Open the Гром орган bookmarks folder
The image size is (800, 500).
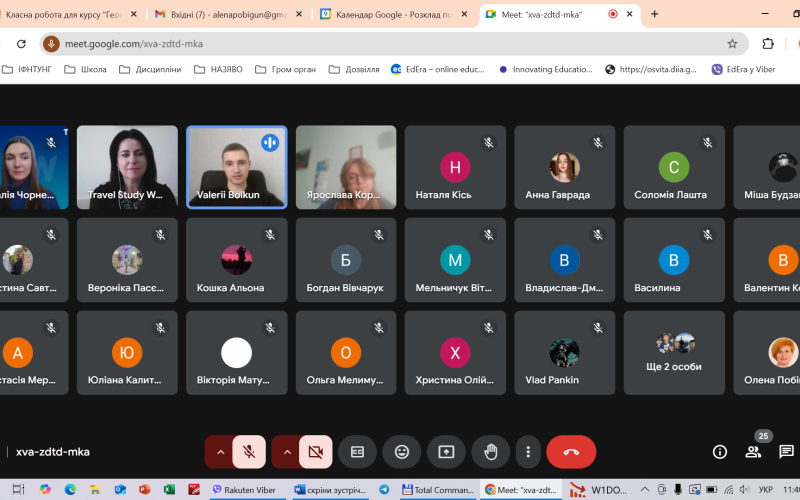286,69
